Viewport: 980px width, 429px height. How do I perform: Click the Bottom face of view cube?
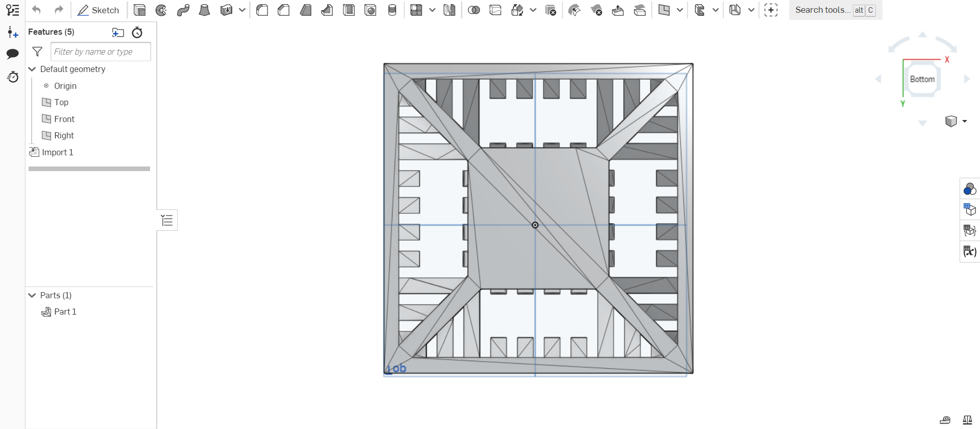(922, 79)
